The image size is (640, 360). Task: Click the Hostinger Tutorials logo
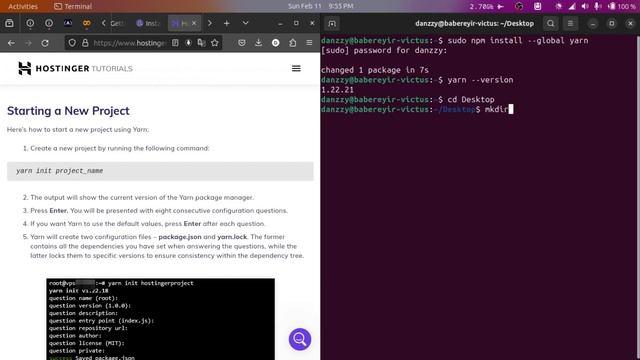[x=76, y=68]
